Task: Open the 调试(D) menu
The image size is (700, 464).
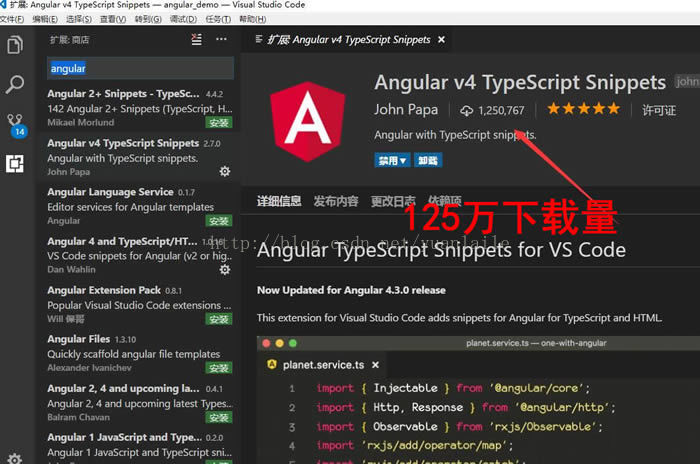Action: (x=183, y=19)
